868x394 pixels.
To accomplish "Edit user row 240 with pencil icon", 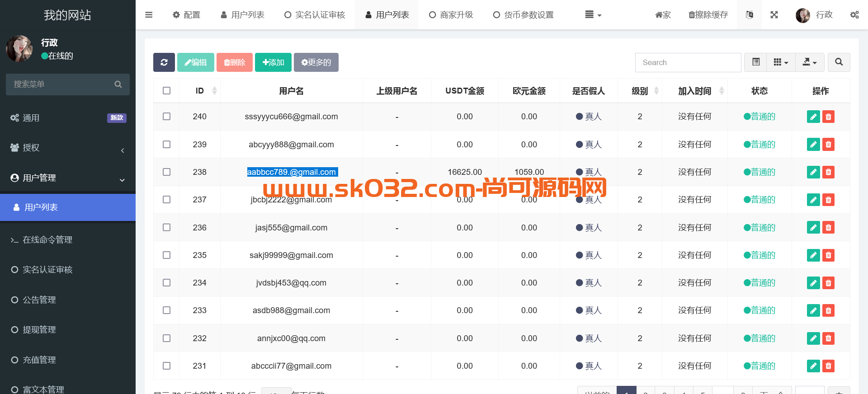I will point(813,117).
